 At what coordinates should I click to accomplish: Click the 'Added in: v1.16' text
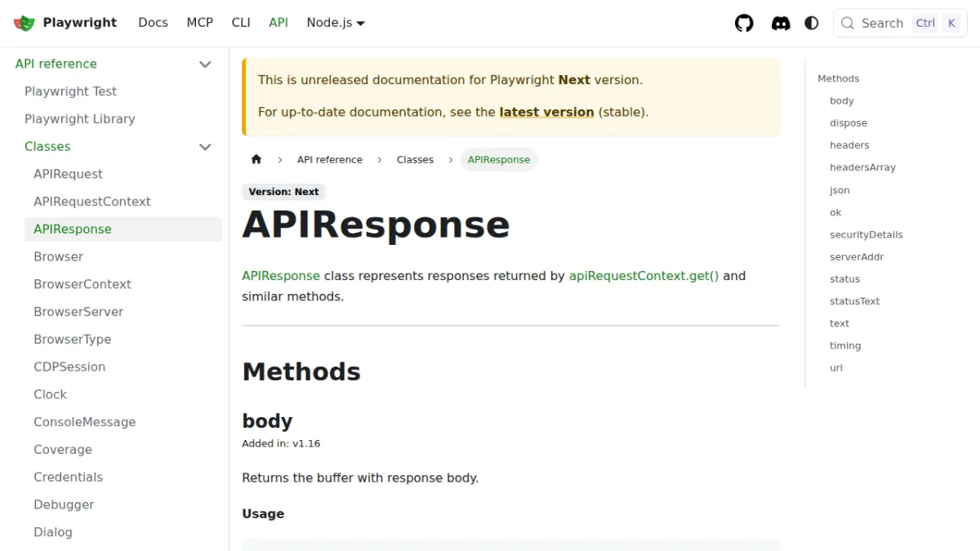(281, 444)
